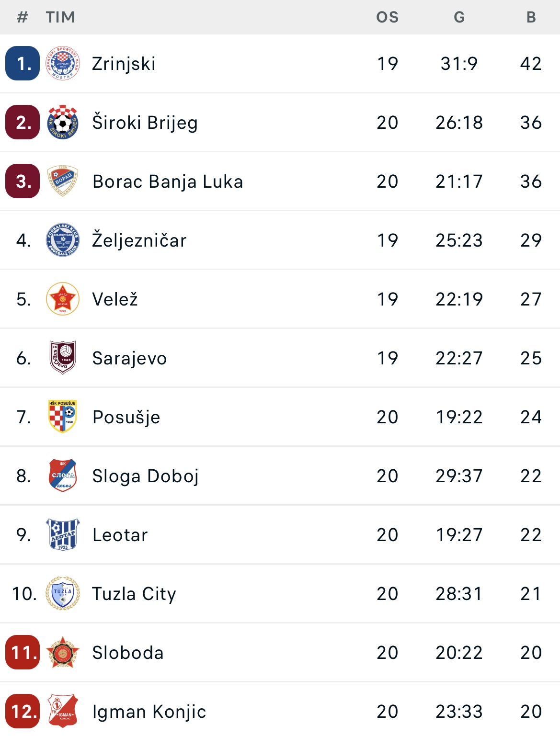Sort table by the OS column header
Screen dimensions: 560x736
tap(388, 17)
